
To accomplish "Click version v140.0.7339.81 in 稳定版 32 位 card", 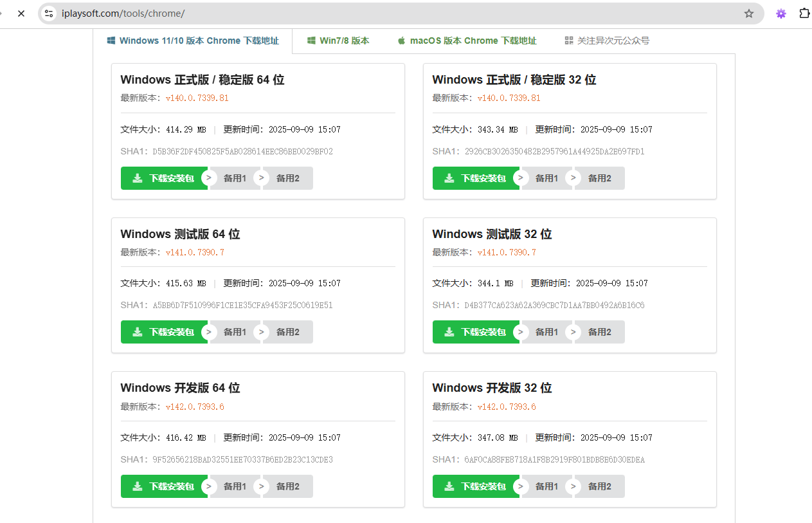I will [x=509, y=98].
